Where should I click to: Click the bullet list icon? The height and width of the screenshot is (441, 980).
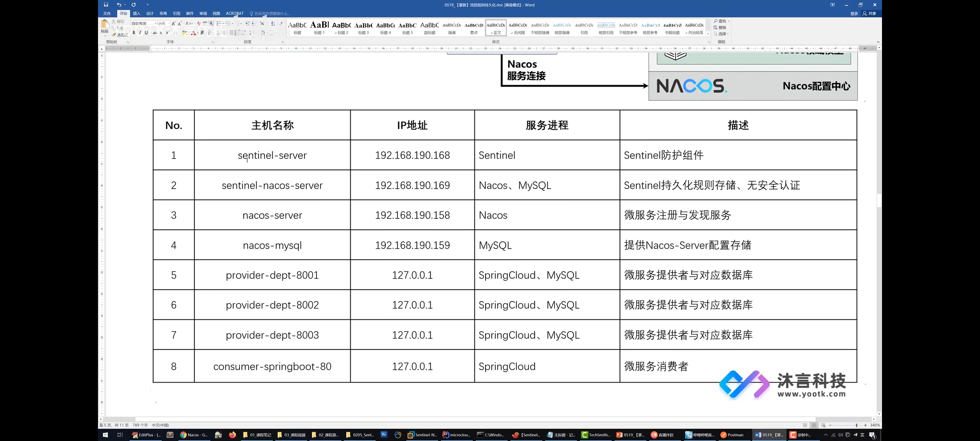[x=219, y=24]
